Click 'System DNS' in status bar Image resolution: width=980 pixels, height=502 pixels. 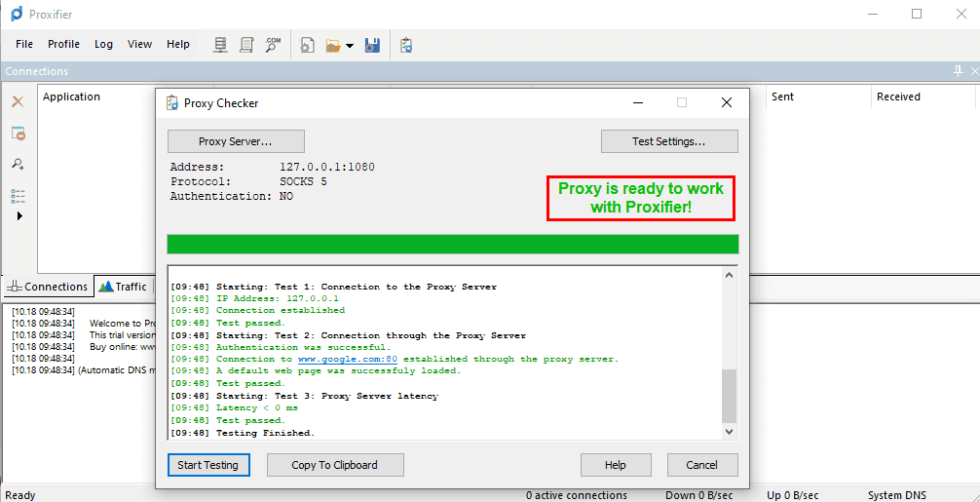coord(897,495)
